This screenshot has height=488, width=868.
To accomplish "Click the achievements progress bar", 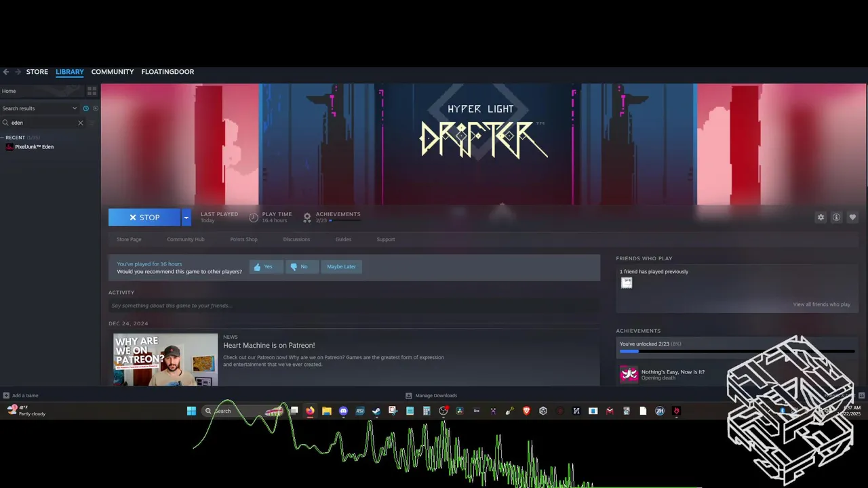I will coord(736,352).
